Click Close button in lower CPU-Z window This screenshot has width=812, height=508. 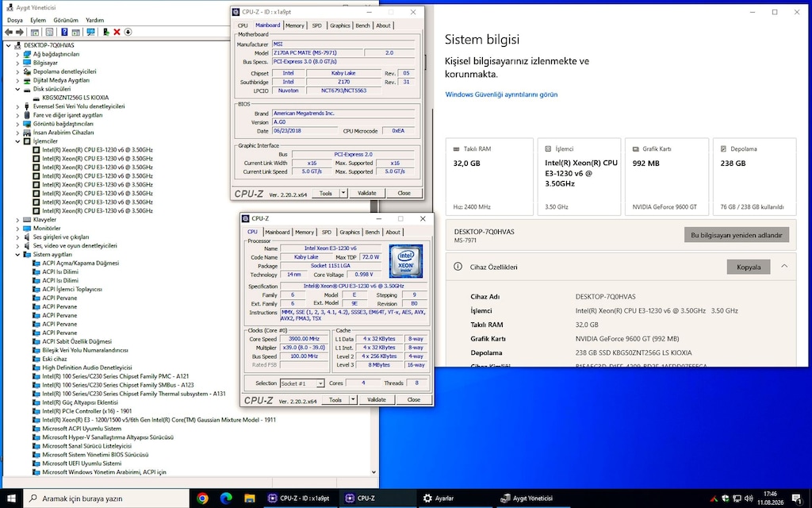(x=414, y=400)
